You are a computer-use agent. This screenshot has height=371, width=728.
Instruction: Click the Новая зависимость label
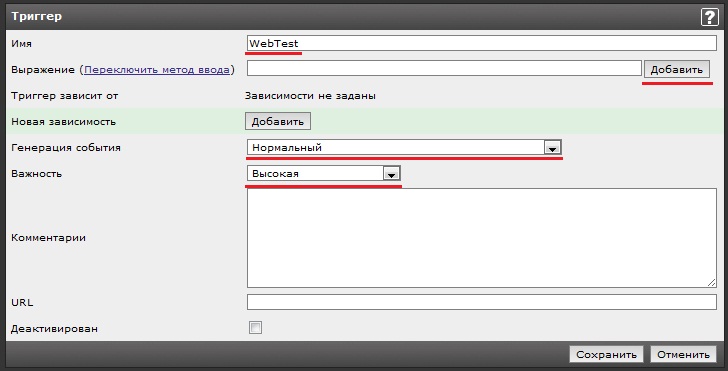(x=64, y=122)
